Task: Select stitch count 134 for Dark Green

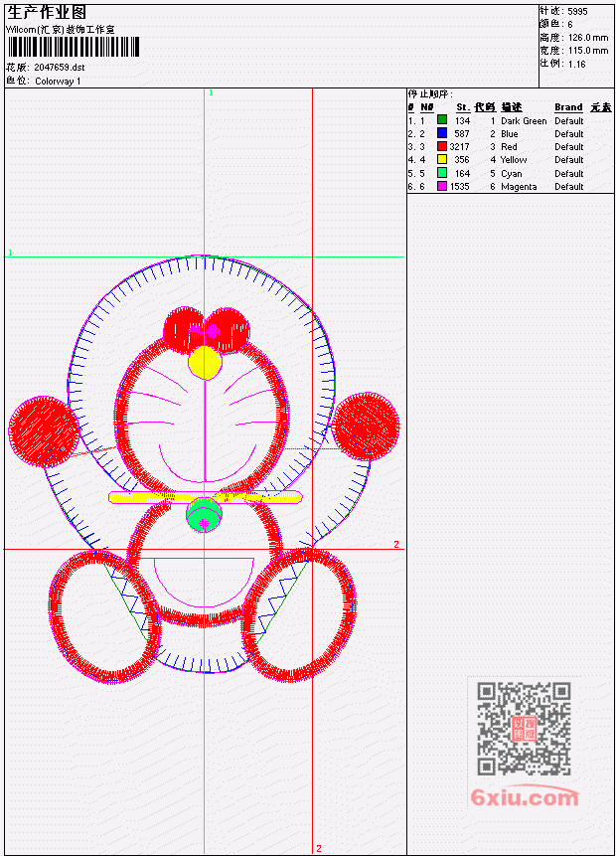Action: pos(462,121)
